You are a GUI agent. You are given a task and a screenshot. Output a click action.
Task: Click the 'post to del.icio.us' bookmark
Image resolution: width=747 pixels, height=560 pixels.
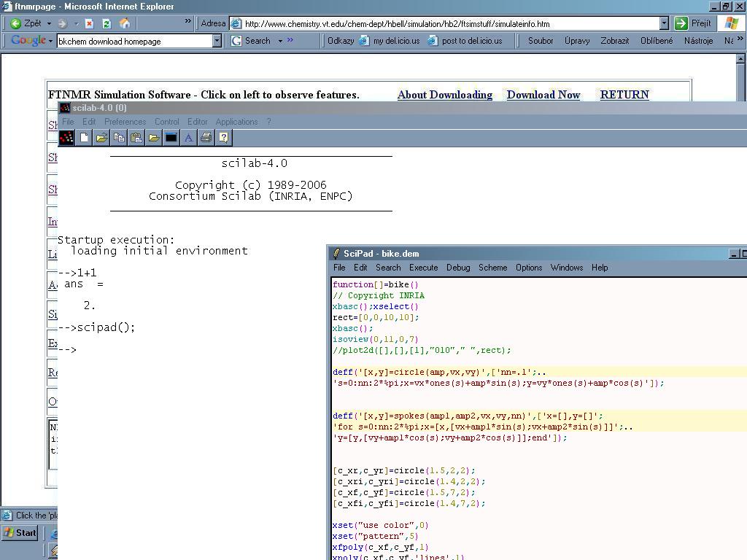(x=465, y=41)
